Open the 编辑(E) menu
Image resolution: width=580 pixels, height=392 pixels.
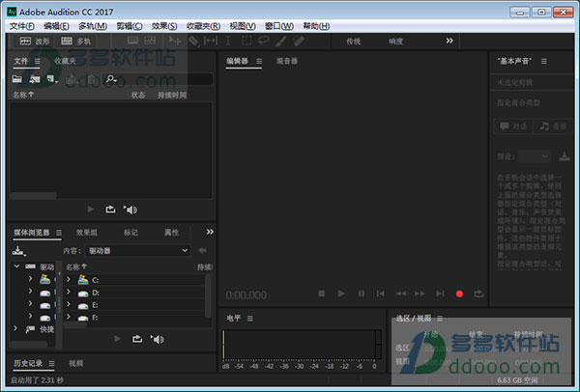(56, 26)
